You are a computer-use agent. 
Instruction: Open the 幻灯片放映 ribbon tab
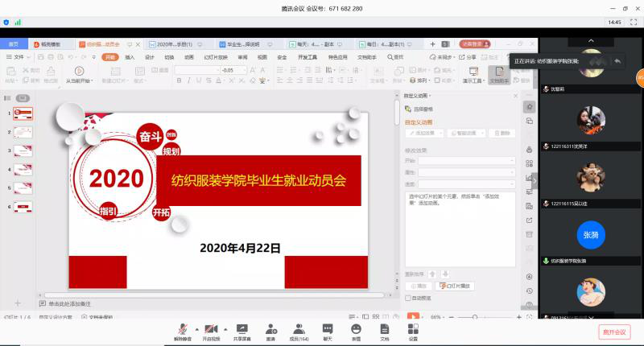[x=216, y=58]
